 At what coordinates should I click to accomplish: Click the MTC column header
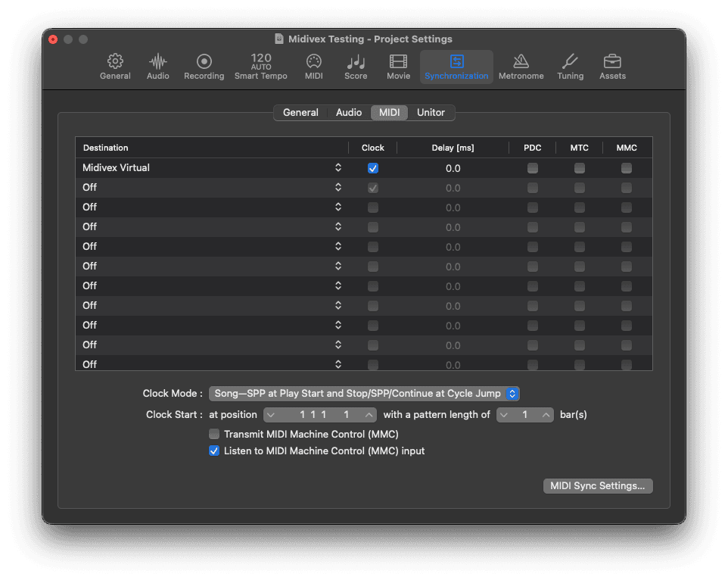(x=580, y=148)
